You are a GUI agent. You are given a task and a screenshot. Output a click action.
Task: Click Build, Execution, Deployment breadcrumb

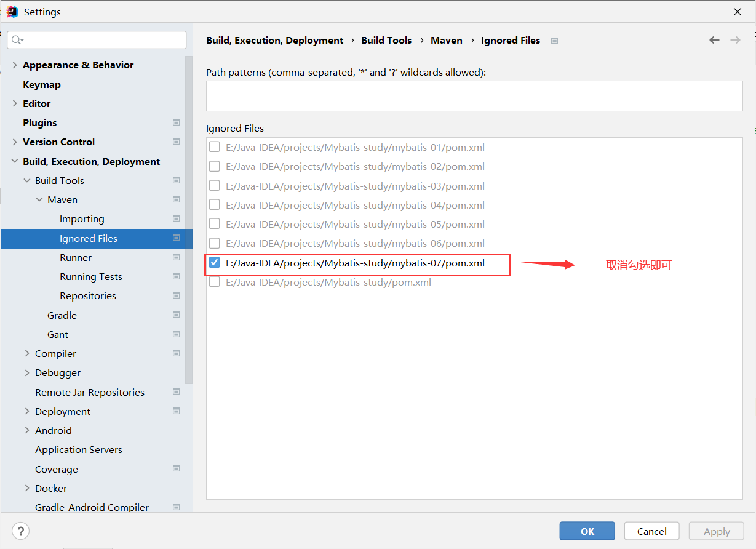pyautogui.click(x=275, y=40)
